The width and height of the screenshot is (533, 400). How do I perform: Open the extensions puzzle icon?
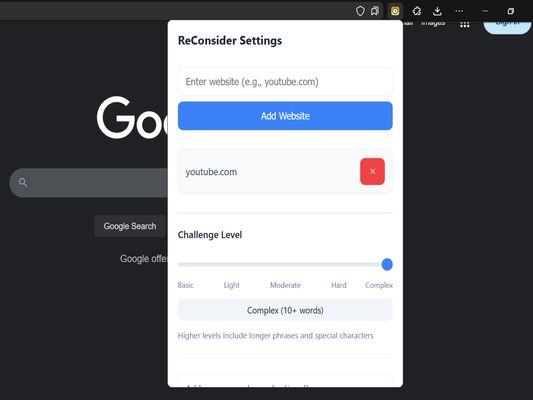pyautogui.click(x=417, y=11)
